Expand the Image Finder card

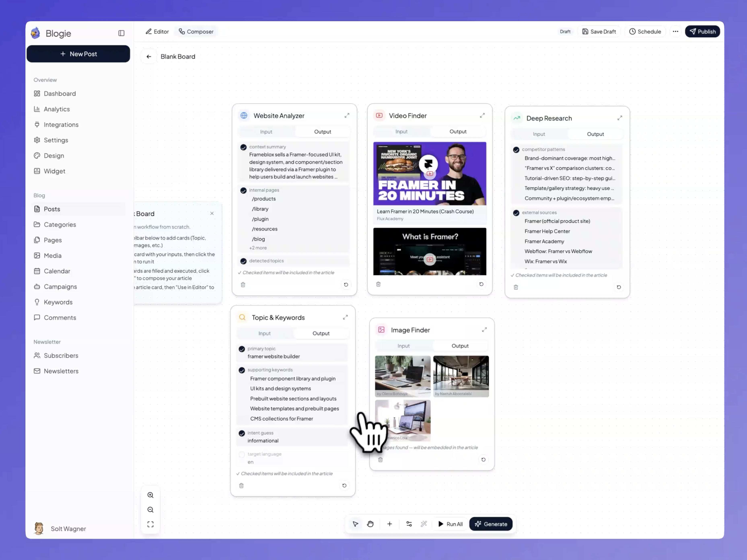coord(484,330)
